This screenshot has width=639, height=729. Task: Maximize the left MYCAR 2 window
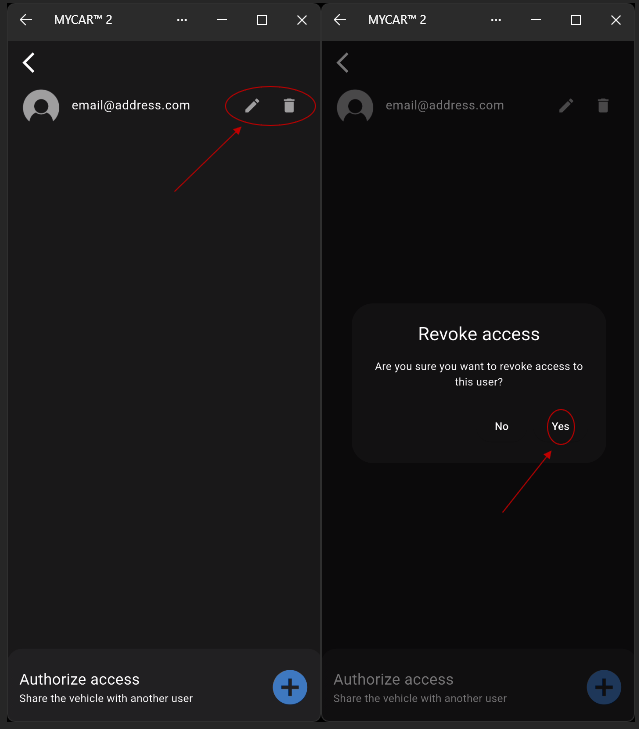click(262, 20)
